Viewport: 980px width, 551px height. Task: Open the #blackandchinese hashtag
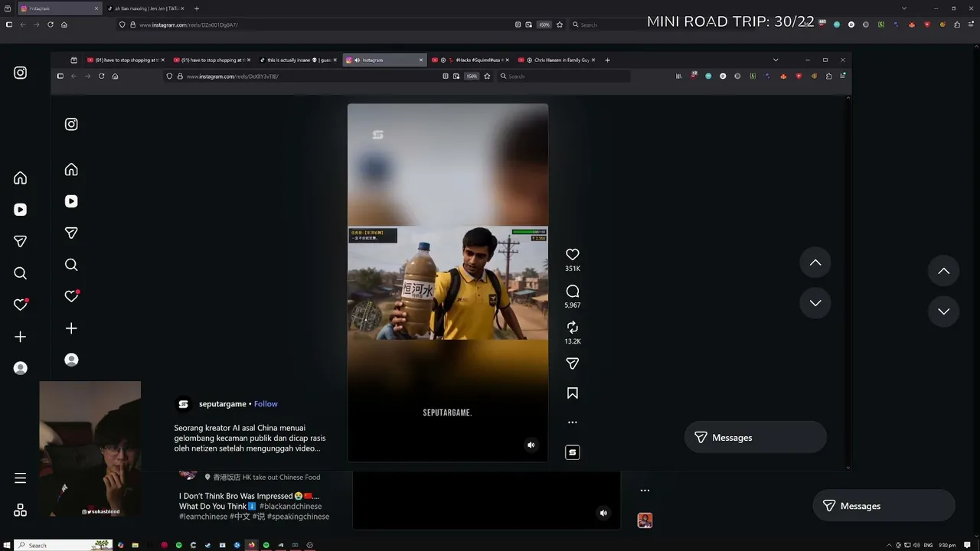[x=290, y=507]
